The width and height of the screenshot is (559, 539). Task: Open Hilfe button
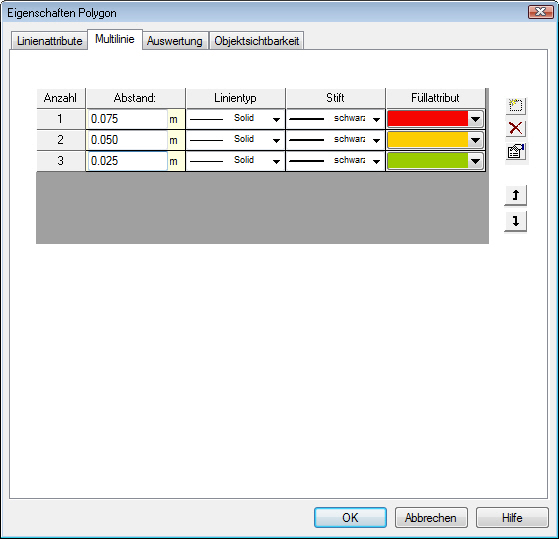point(512,517)
